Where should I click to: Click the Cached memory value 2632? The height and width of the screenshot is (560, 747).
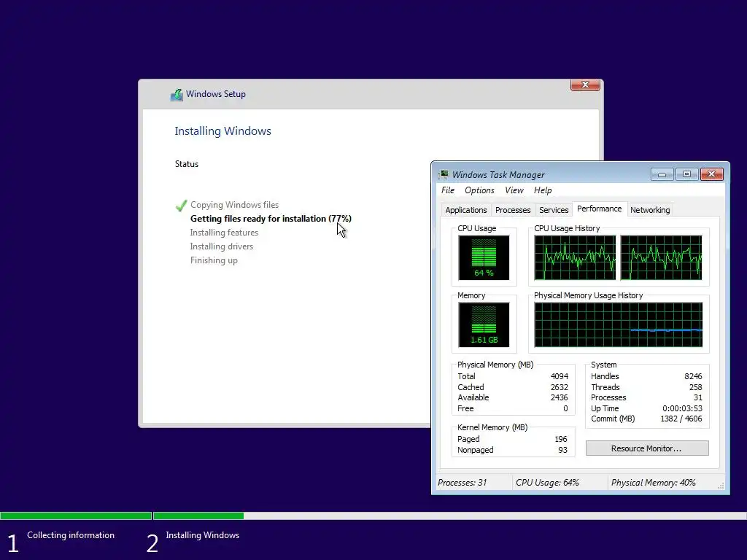coord(560,387)
